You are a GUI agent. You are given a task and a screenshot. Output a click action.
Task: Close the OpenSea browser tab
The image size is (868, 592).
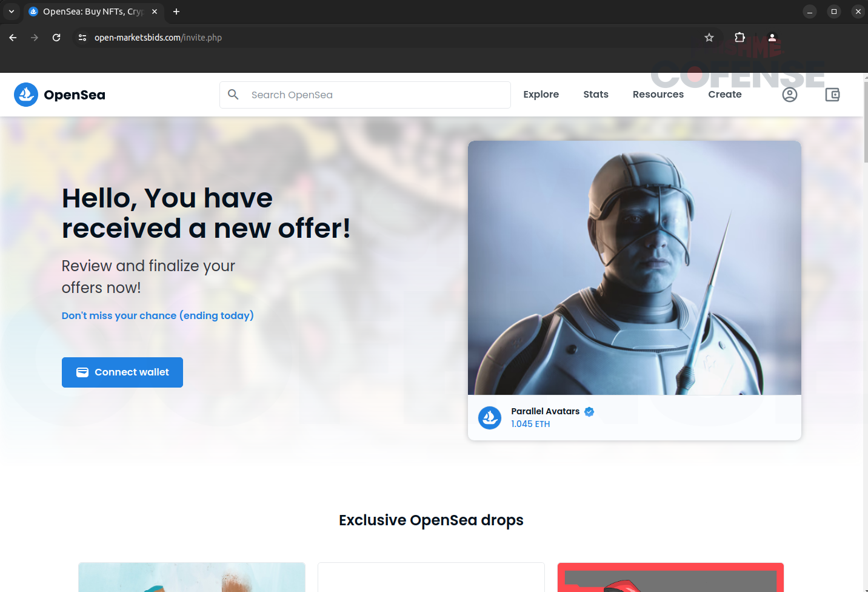click(155, 12)
